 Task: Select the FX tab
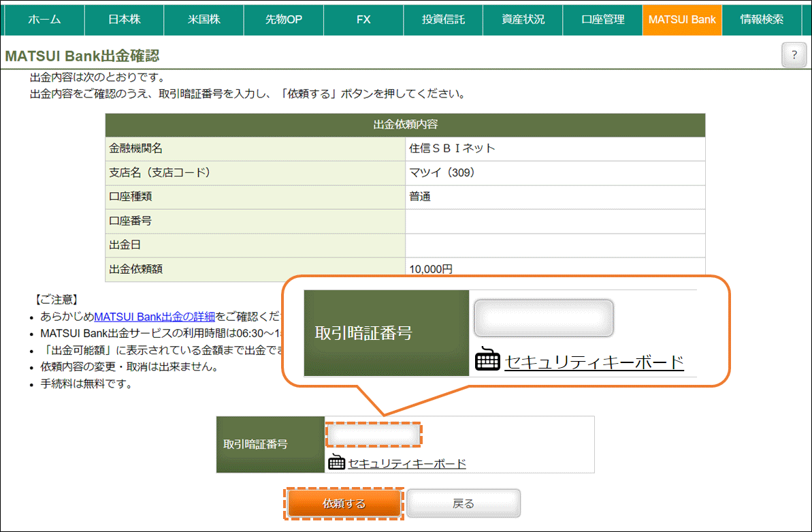tap(363, 20)
